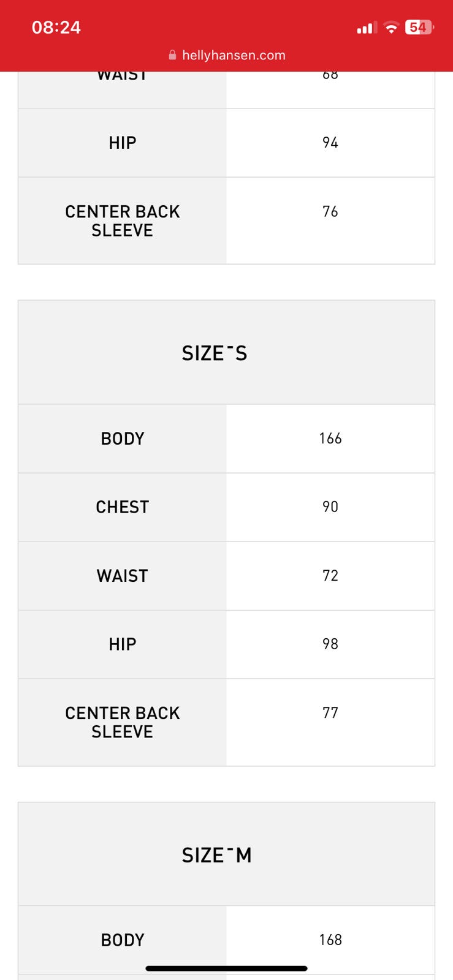Tap the body value 166
Screen dimensions: 453x980
[330, 439]
